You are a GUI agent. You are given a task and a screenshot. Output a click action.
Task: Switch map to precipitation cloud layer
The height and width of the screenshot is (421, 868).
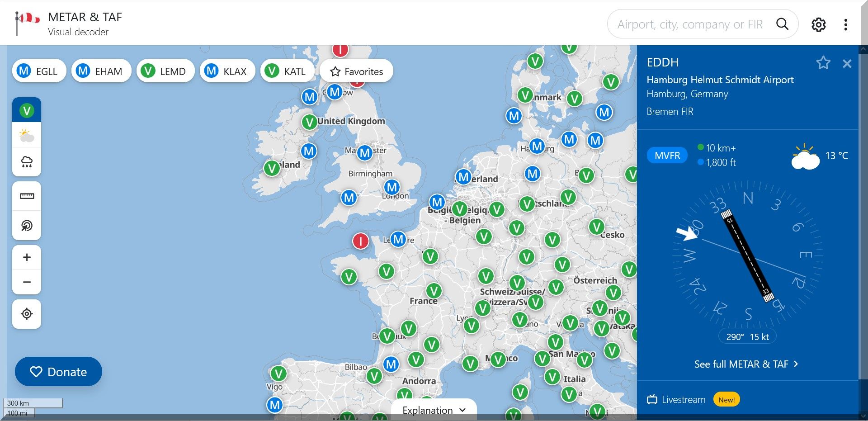pyautogui.click(x=27, y=161)
